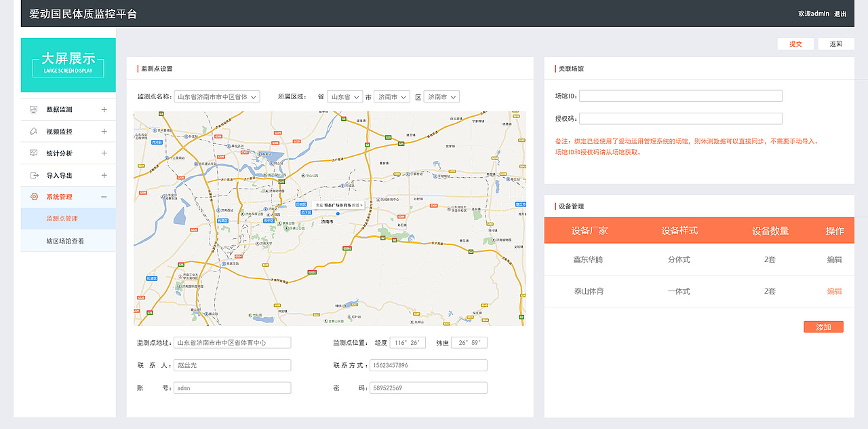Focus the 账号 account field
Image resolution: width=868 pixels, height=429 pixels.
point(233,388)
